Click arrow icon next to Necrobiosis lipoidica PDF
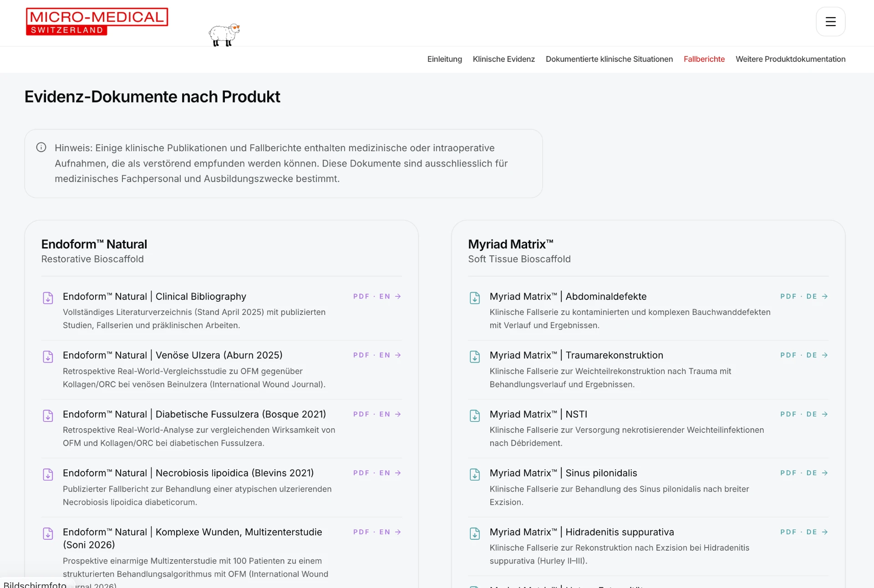874x588 pixels. click(x=398, y=473)
